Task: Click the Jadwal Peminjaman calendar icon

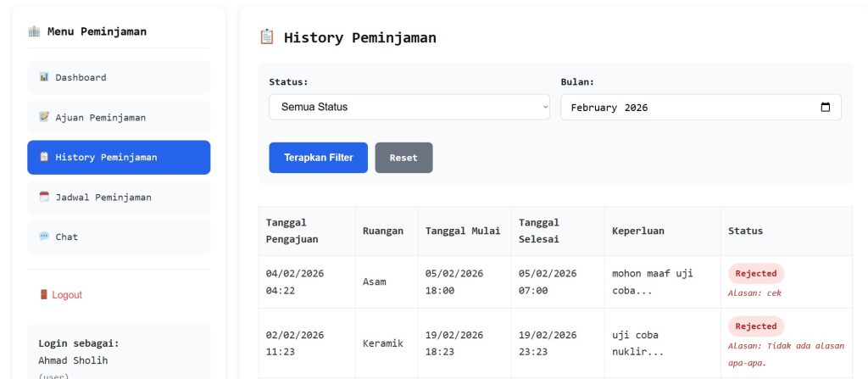Action: [44, 197]
